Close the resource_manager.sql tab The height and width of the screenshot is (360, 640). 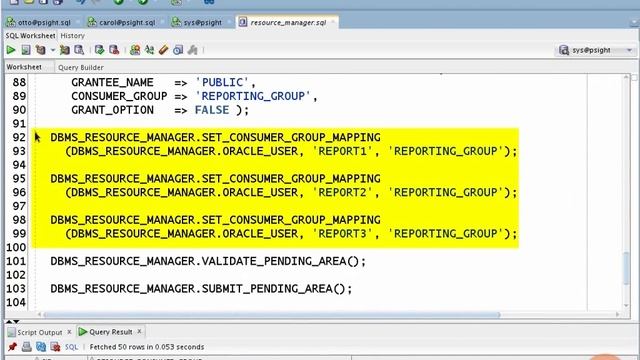[x=333, y=22]
